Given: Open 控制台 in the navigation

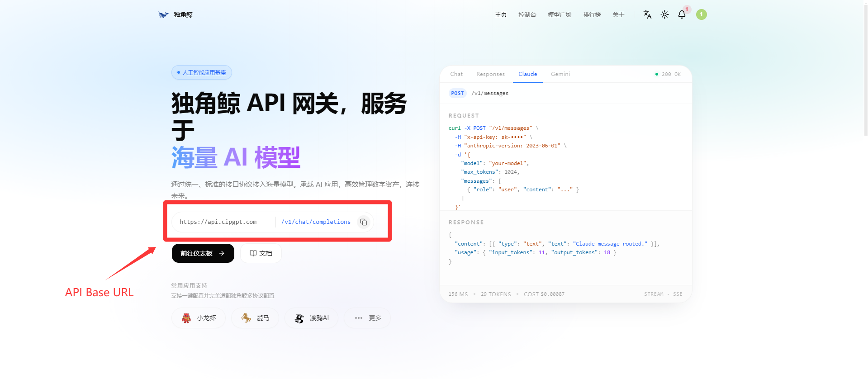Looking at the screenshot, I should [527, 14].
